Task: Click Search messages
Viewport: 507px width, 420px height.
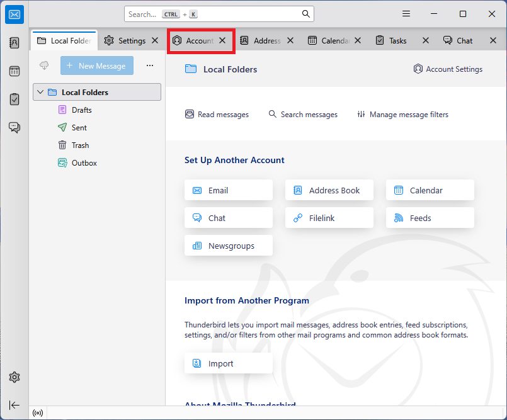Action: (304, 115)
